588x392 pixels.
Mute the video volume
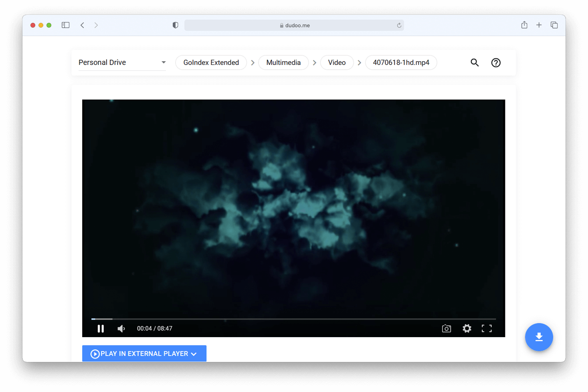121,329
